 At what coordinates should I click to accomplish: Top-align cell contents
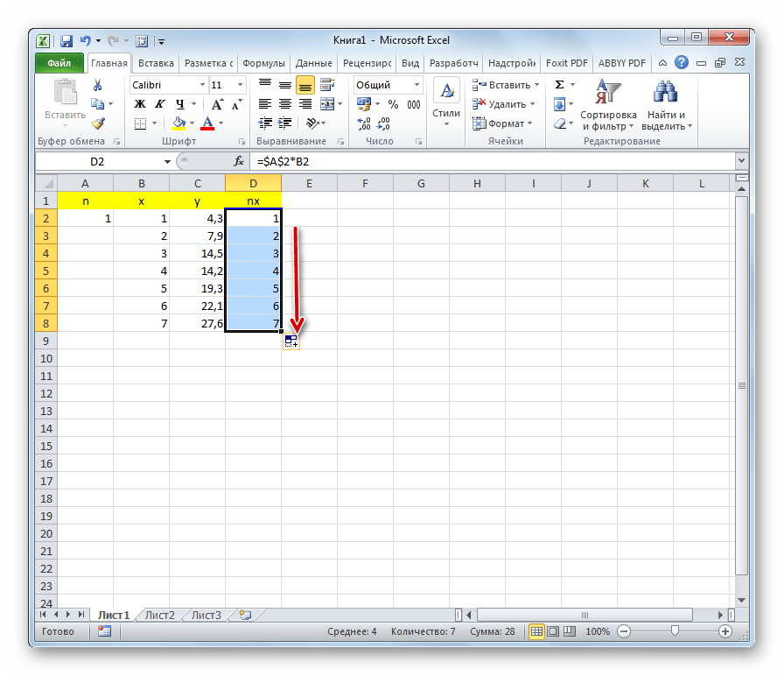coord(265,85)
